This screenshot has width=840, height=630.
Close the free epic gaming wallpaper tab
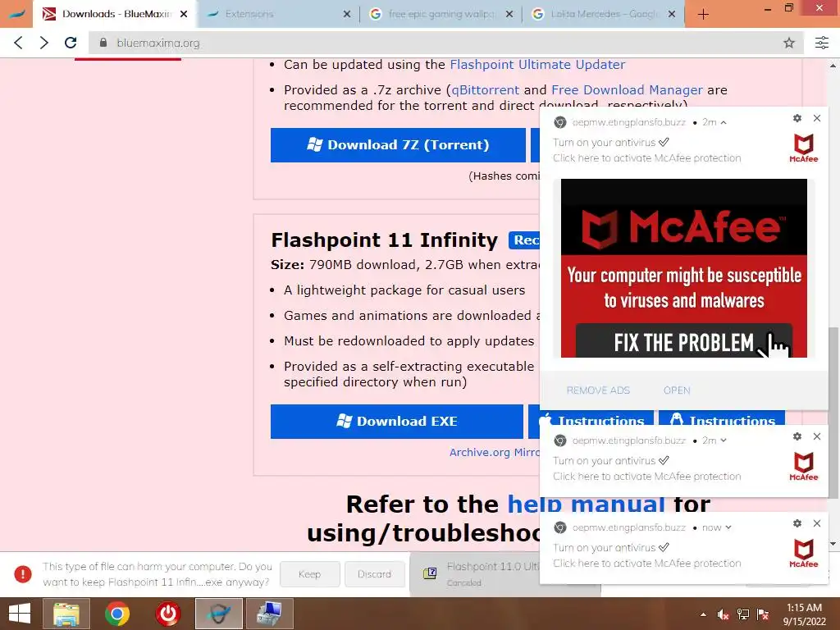point(509,14)
